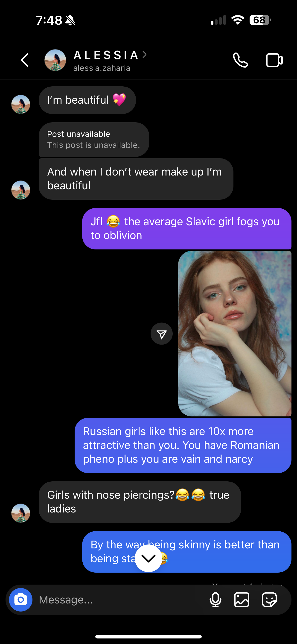Open the sent photo of red-haired girl

pos(235,334)
